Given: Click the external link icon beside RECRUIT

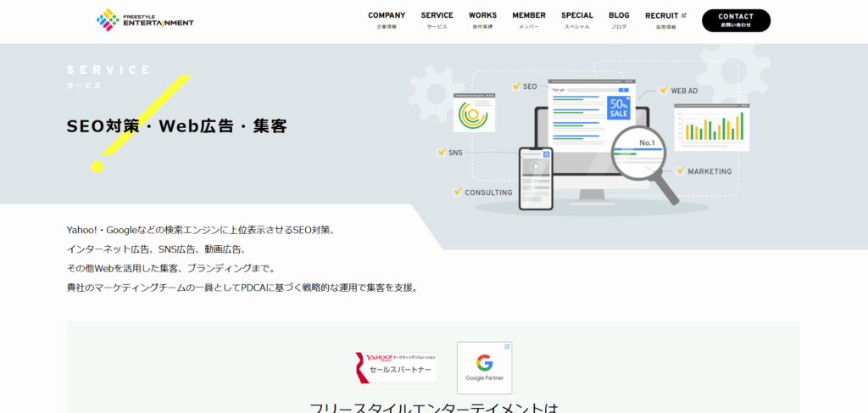Looking at the screenshot, I should [684, 15].
